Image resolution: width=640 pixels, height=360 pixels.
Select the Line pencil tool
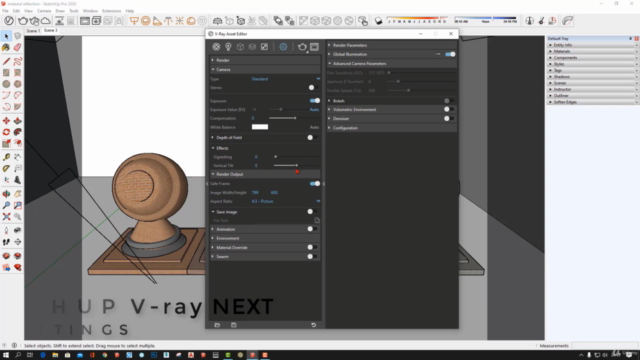click(x=6, y=61)
